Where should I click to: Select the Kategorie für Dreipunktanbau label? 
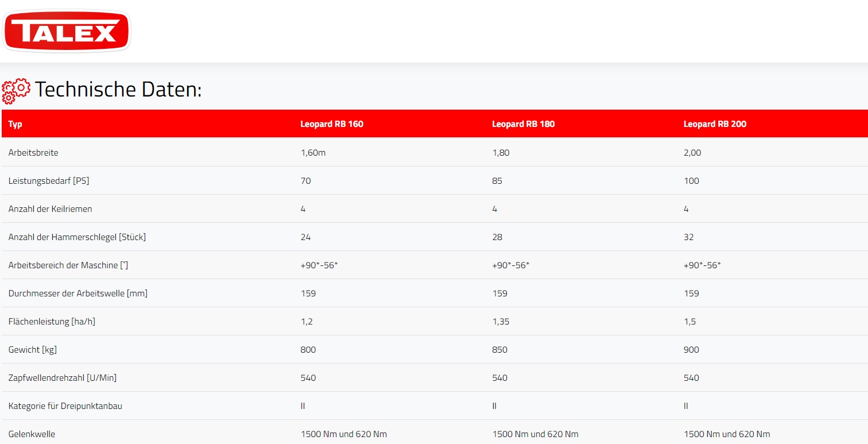point(65,406)
